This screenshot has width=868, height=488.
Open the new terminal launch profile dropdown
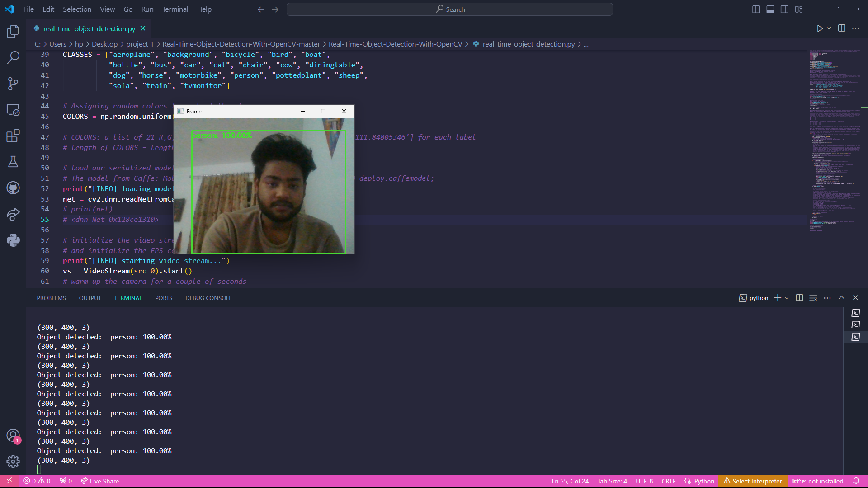coord(787,298)
